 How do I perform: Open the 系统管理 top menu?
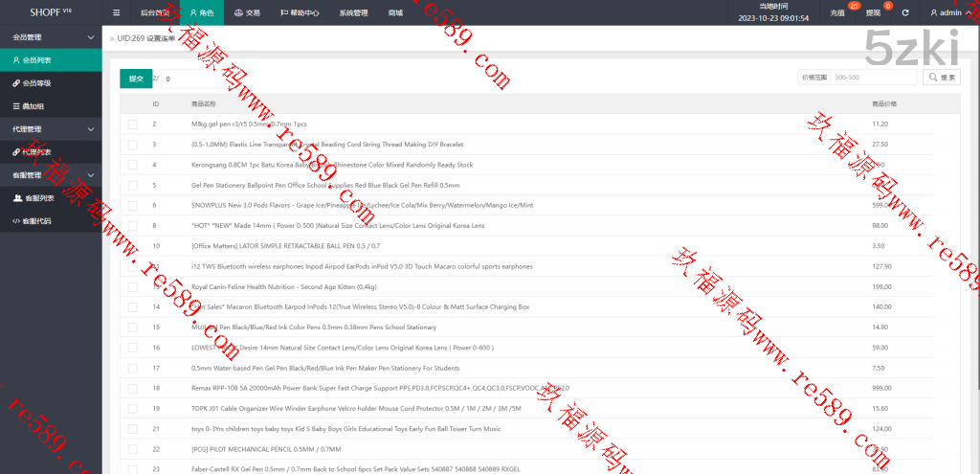[x=352, y=12]
